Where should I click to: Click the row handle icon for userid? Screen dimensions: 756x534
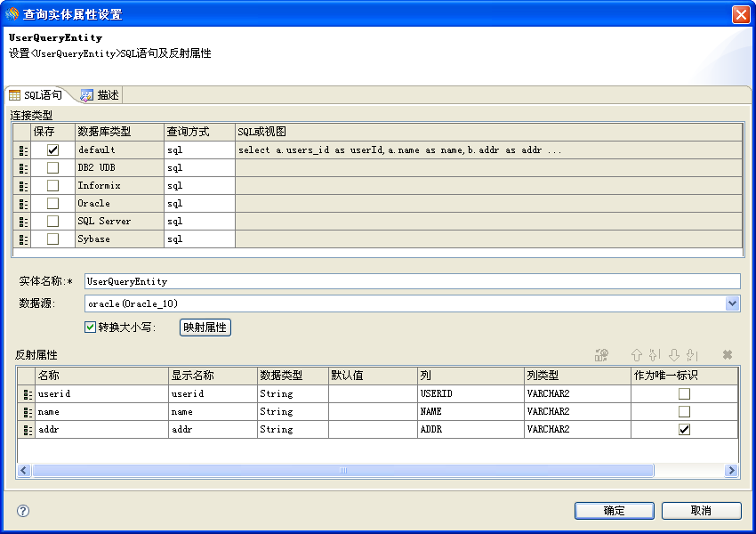point(27,393)
